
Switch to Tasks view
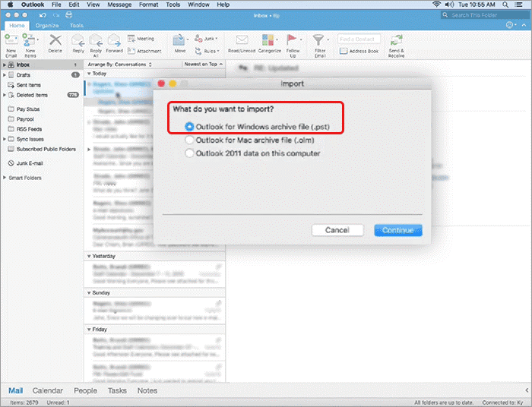coord(117,391)
